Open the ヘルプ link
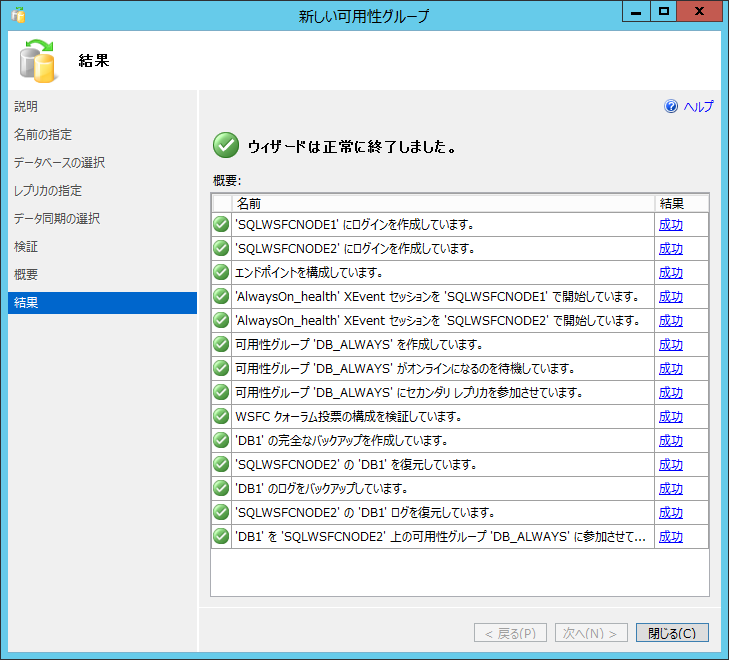This screenshot has height=660, width=729. click(698, 107)
